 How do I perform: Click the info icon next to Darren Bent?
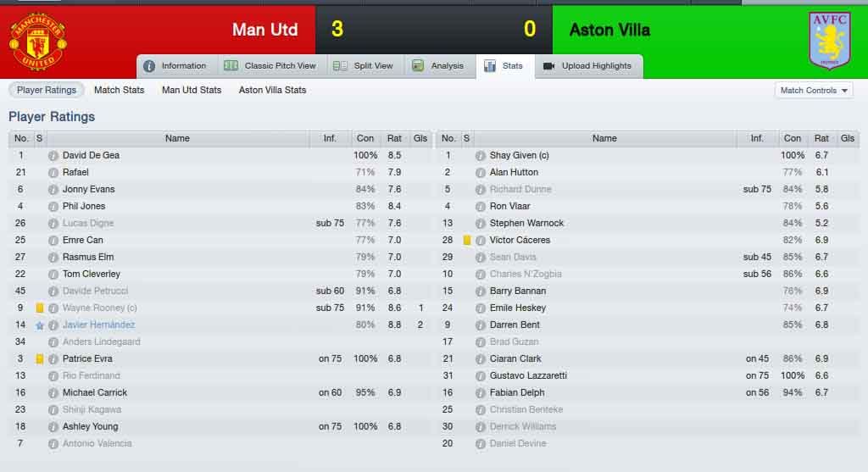pos(480,325)
